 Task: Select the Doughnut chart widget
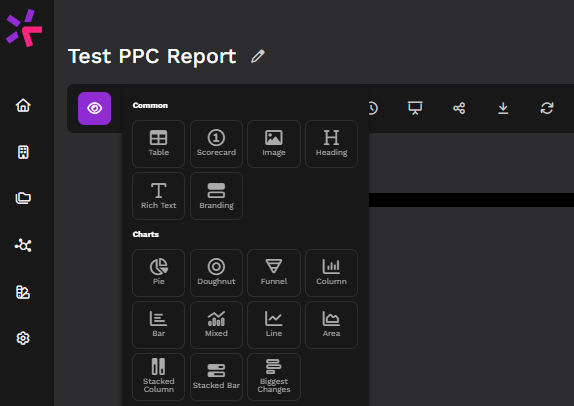coord(216,273)
